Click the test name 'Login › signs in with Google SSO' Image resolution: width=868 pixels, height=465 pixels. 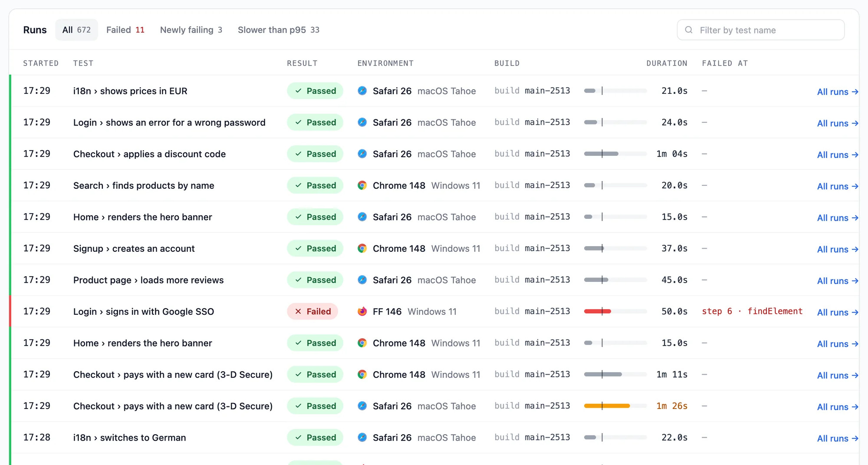(x=144, y=311)
